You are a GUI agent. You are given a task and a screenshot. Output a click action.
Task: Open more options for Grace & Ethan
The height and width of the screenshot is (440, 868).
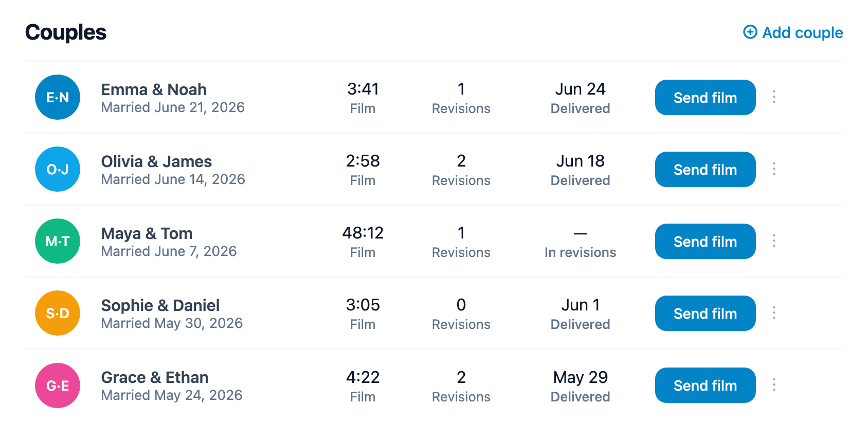(774, 385)
